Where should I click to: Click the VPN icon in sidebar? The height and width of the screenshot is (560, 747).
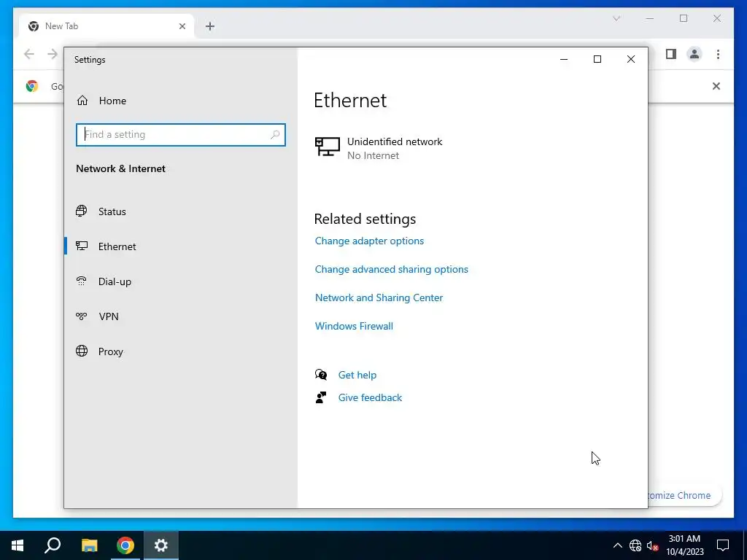82,316
